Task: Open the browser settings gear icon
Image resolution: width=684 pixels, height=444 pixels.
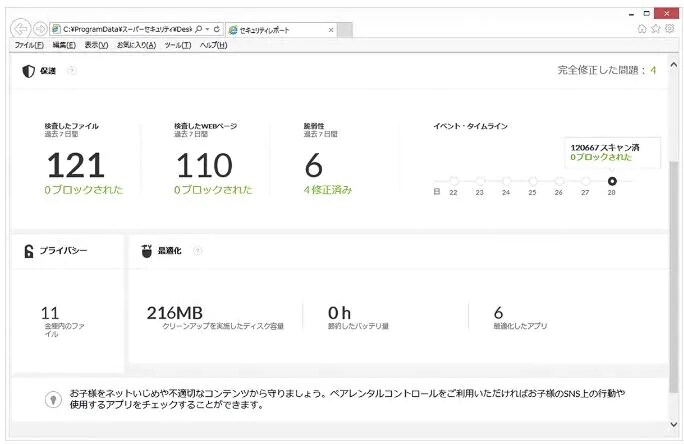Action: tap(669, 29)
